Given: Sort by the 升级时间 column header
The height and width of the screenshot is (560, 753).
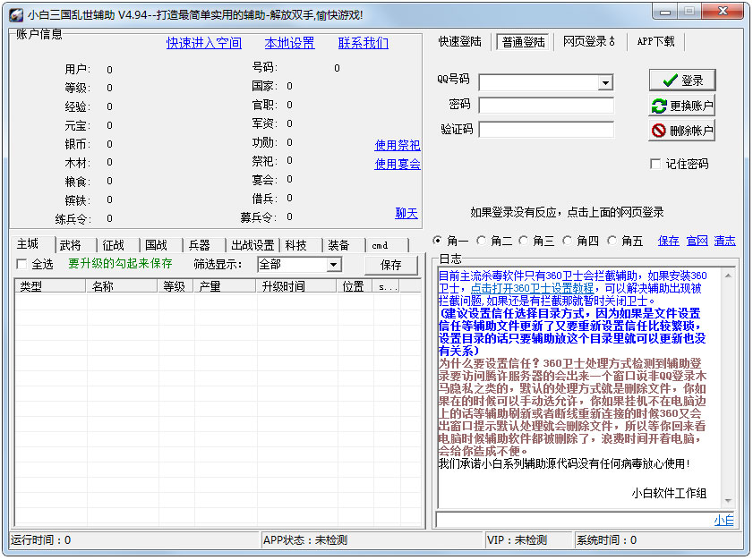Looking at the screenshot, I should coord(296,286).
